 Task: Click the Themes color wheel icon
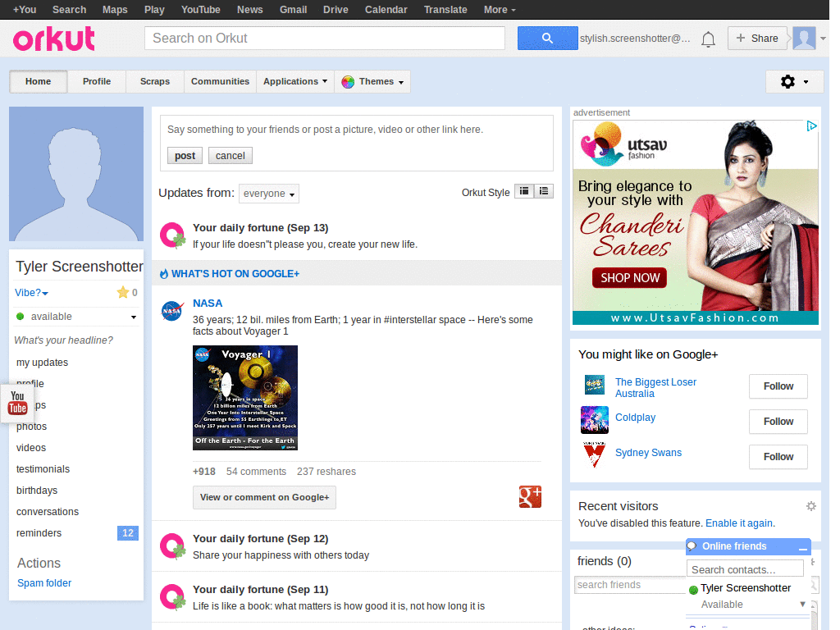348,82
